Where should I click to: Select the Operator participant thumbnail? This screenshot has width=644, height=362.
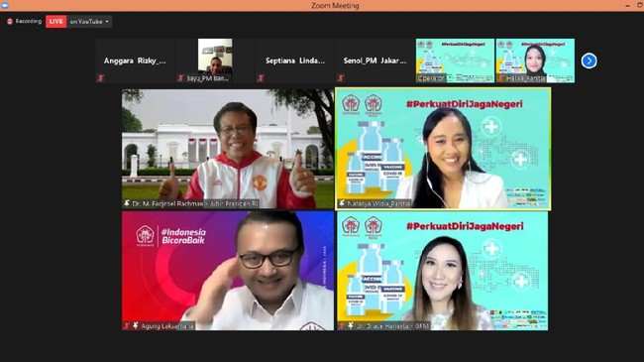(x=455, y=60)
